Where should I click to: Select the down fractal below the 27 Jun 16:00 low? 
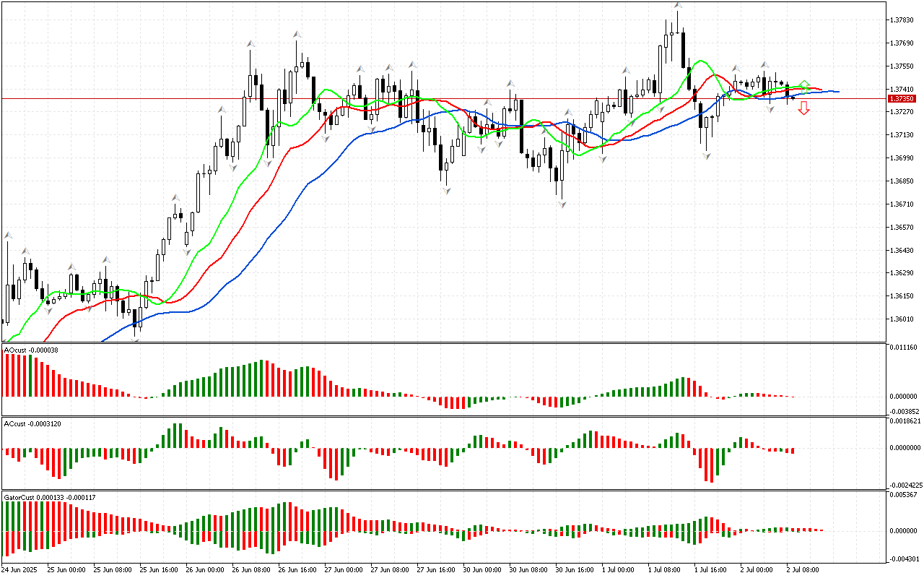(447, 190)
